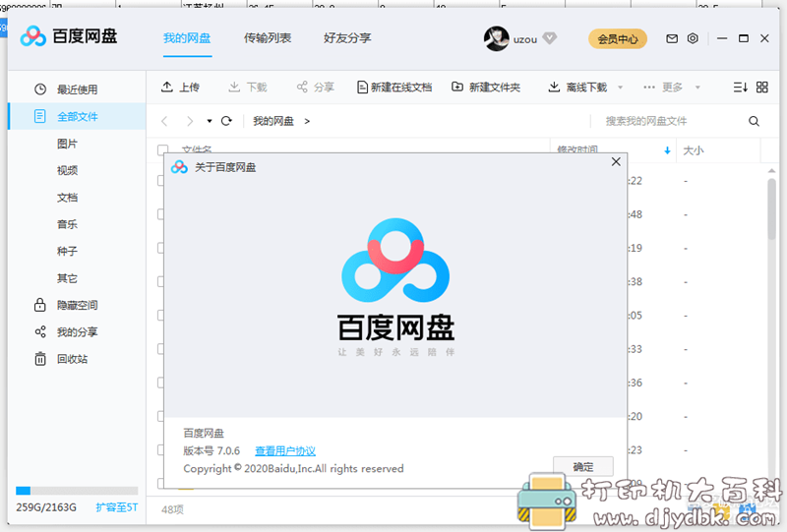Click the file list vertical scrollbar
This screenshot has height=532, width=787.
coord(772,208)
